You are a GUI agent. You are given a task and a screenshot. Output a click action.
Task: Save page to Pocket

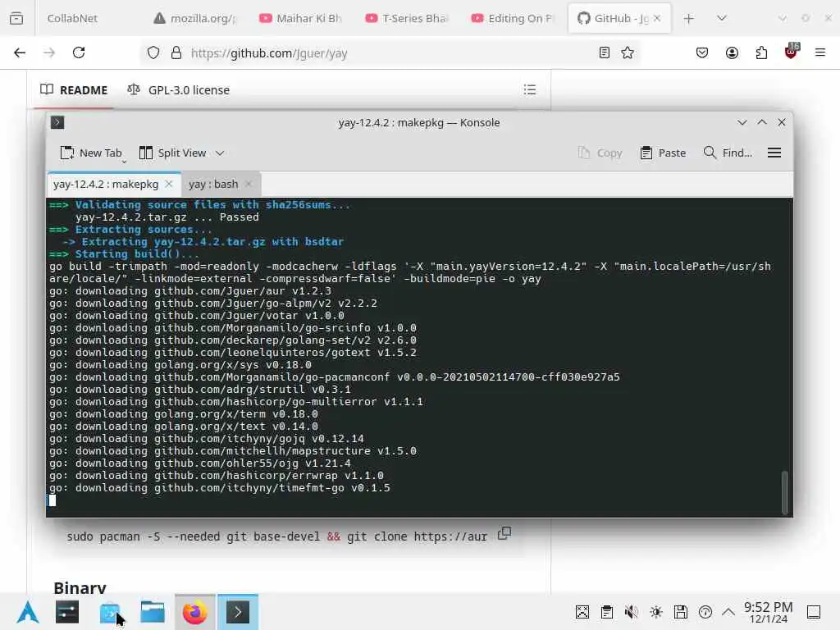click(x=702, y=52)
